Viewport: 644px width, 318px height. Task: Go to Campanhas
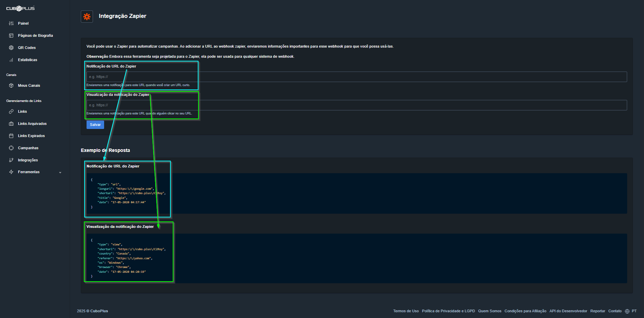tap(28, 148)
